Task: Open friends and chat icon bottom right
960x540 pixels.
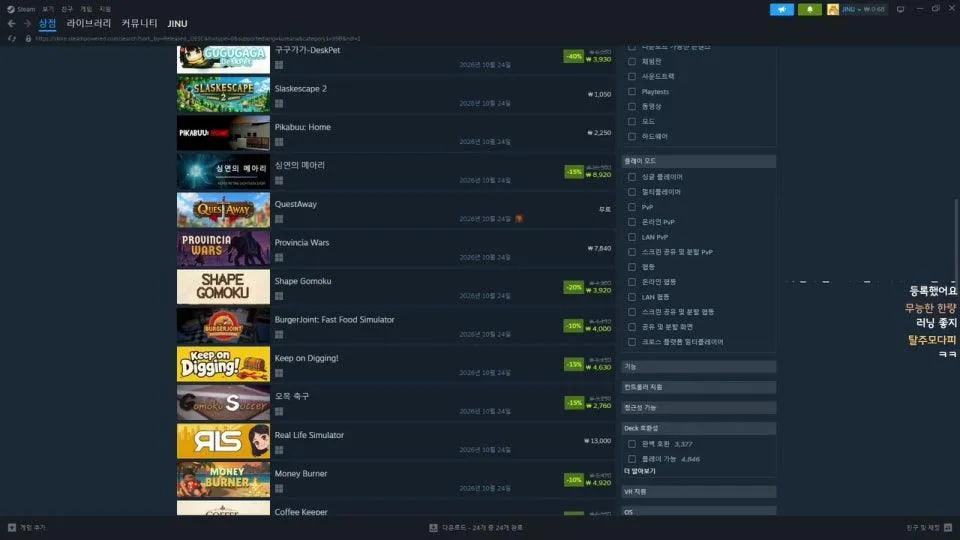Action: [x=948, y=527]
